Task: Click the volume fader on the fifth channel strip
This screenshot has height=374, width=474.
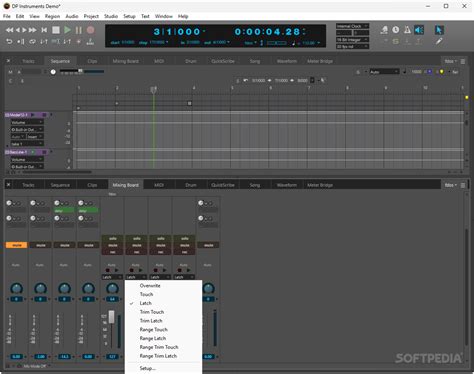Action: pyautogui.click(x=111, y=317)
